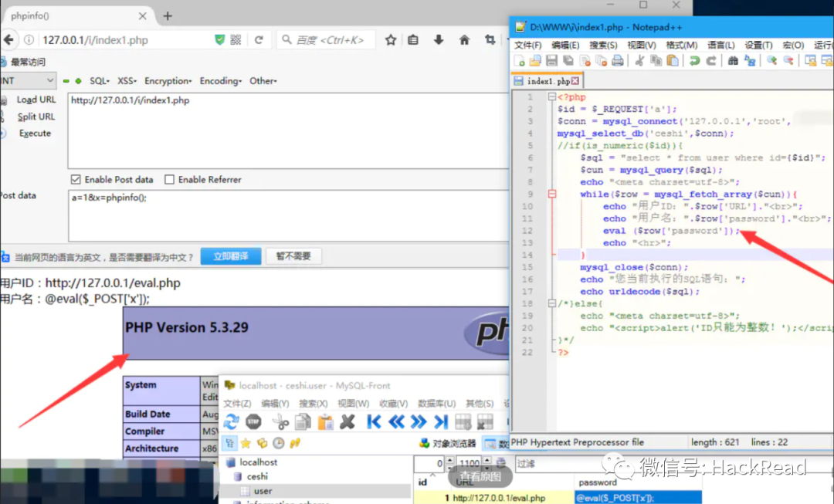This screenshot has width=834, height=504.
Task: Click the browser back arrow
Action: point(8,40)
